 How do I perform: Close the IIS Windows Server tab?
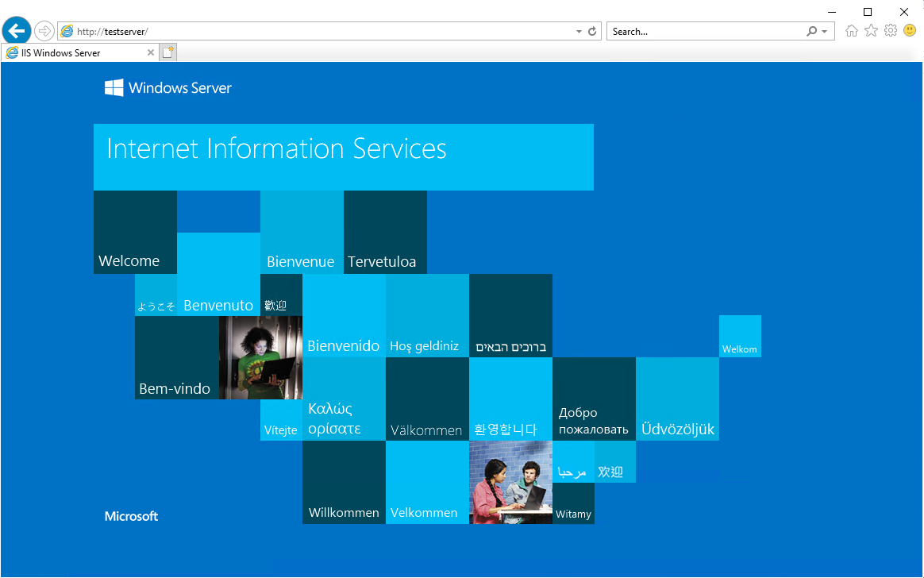click(150, 52)
